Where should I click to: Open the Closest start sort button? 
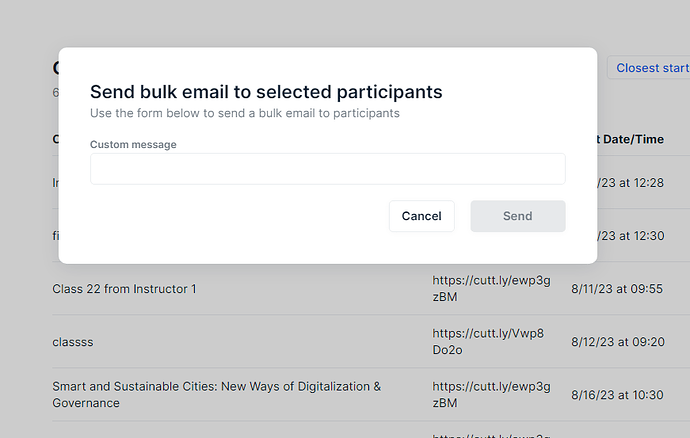pos(650,68)
